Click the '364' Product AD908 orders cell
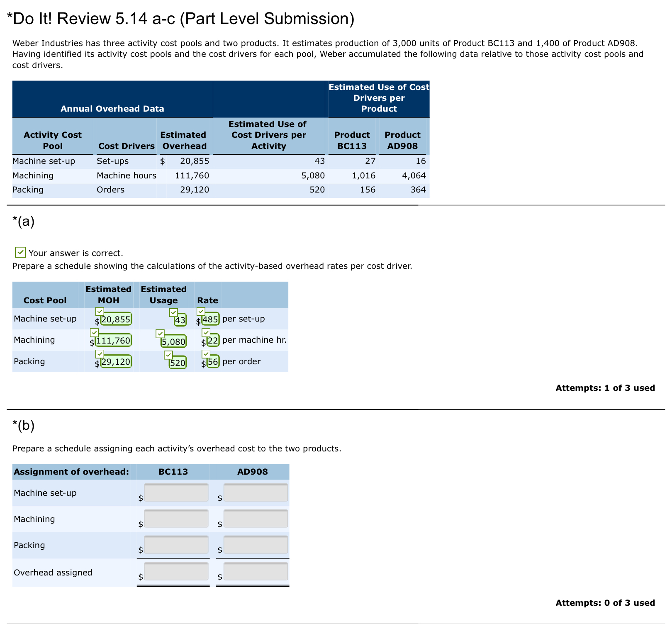This screenshot has height=624, width=672. coord(418,190)
